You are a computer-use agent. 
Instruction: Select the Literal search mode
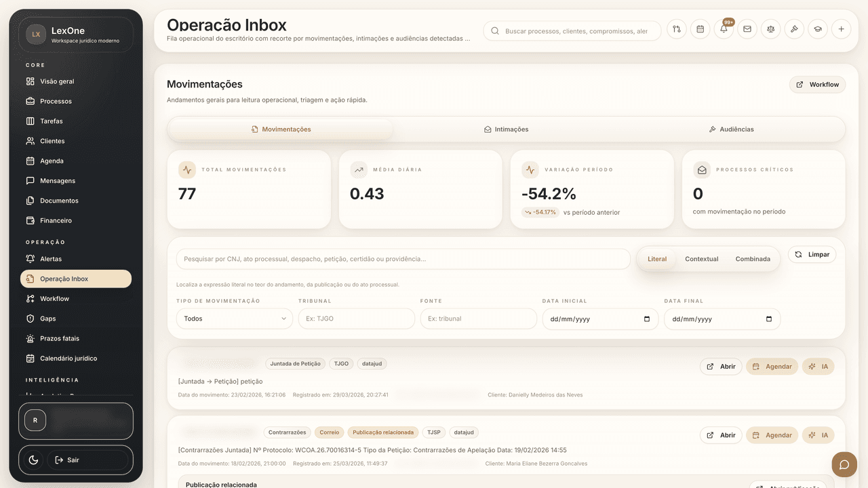click(x=657, y=259)
